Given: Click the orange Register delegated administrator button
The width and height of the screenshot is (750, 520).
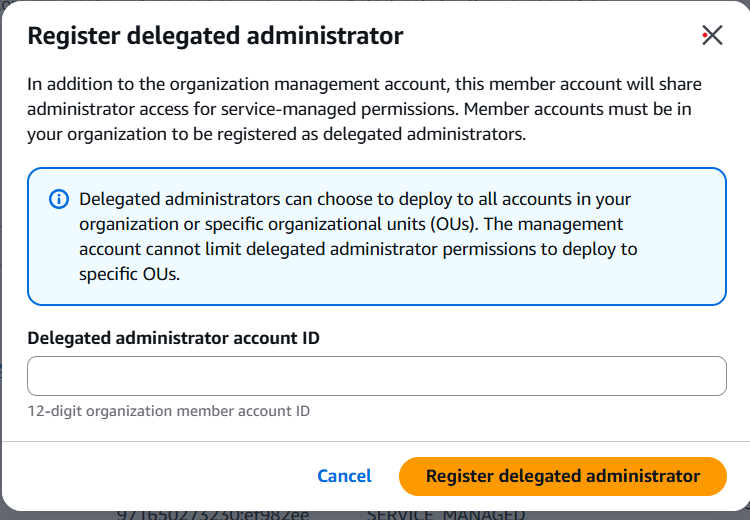Looking at the screenshot, I should tap(562, 476).
